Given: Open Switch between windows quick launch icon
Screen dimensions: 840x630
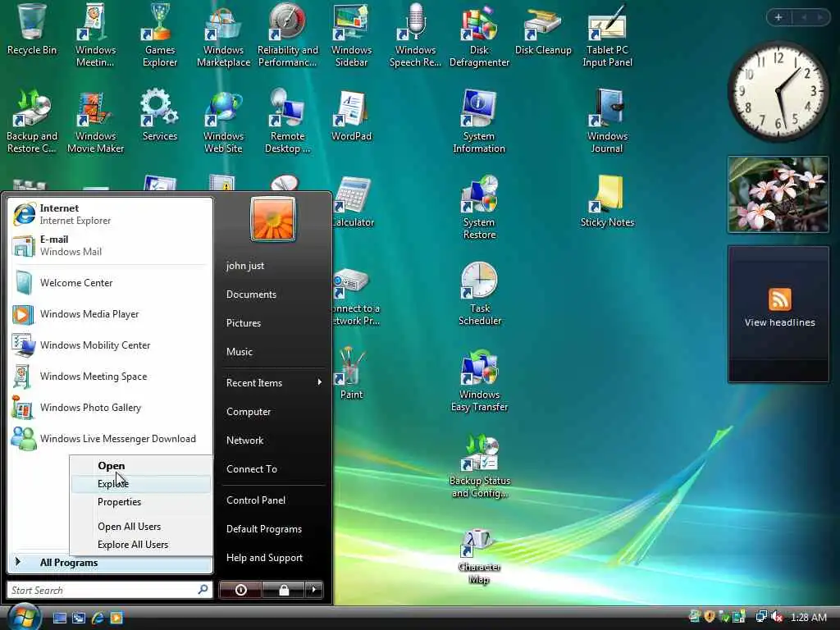Looking at the screenshot, I should coord(79,618).
